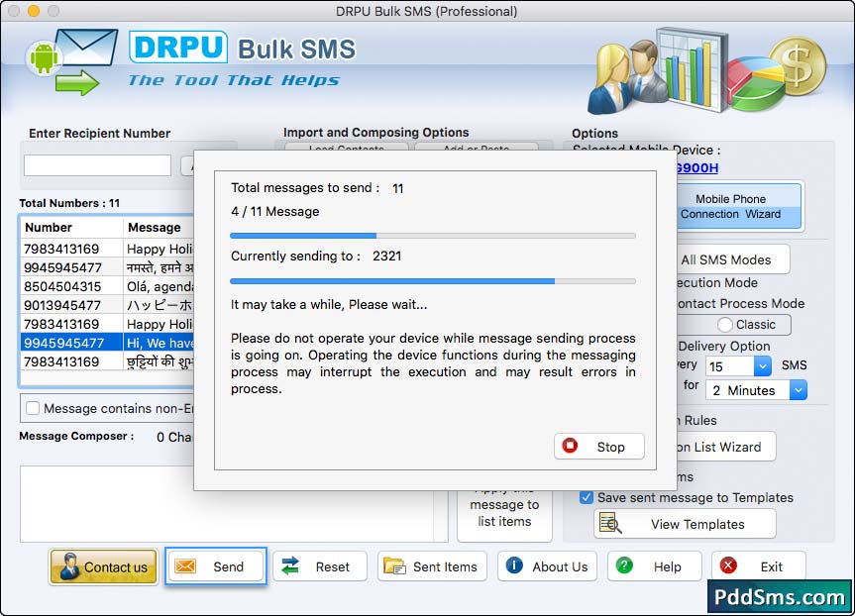The image size is (855, 616).
Task: Open View Templates
Action: coord(685,524)
